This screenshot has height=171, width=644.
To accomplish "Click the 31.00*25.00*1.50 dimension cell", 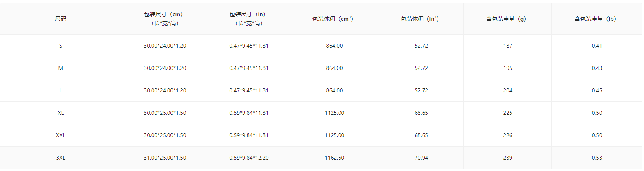I will coord(165,158).
